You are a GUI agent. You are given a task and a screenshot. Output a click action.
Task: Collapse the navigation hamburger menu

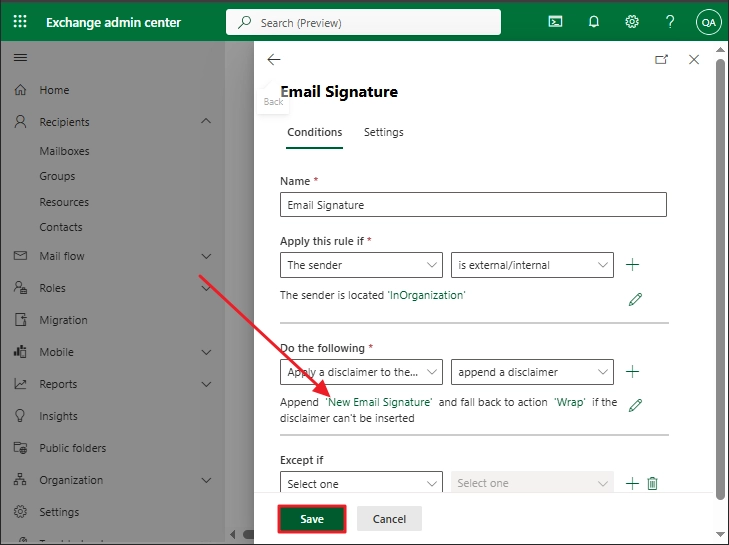pos(20,58)
